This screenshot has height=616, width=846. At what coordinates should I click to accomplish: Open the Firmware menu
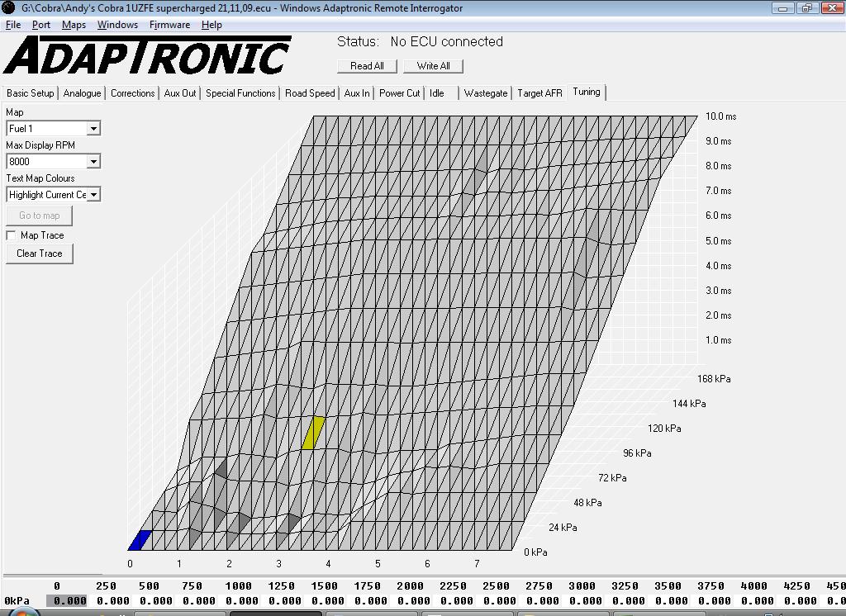[x=170, y=25]
